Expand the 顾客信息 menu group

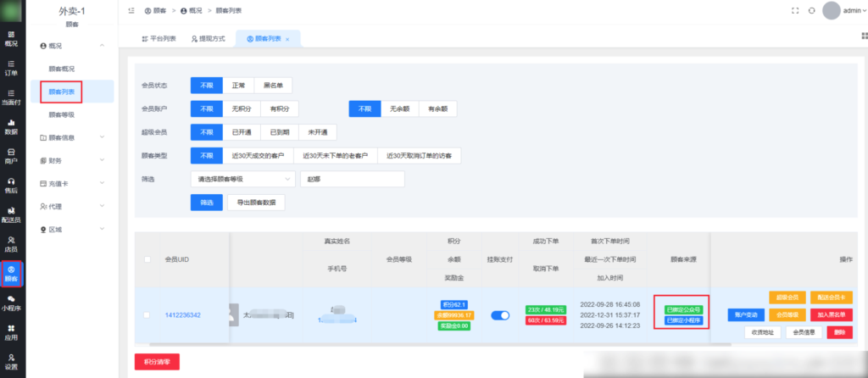[73, 137]
